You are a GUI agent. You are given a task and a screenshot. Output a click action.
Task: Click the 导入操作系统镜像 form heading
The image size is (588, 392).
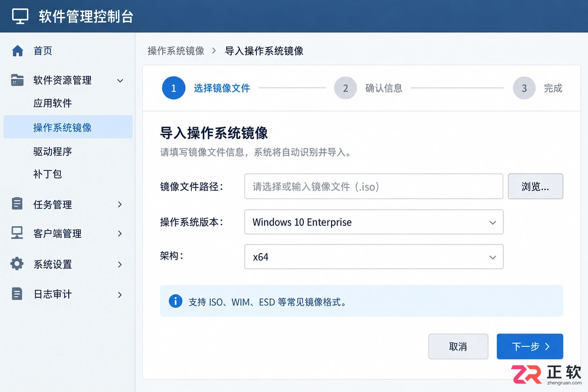(x=214, y=133)
